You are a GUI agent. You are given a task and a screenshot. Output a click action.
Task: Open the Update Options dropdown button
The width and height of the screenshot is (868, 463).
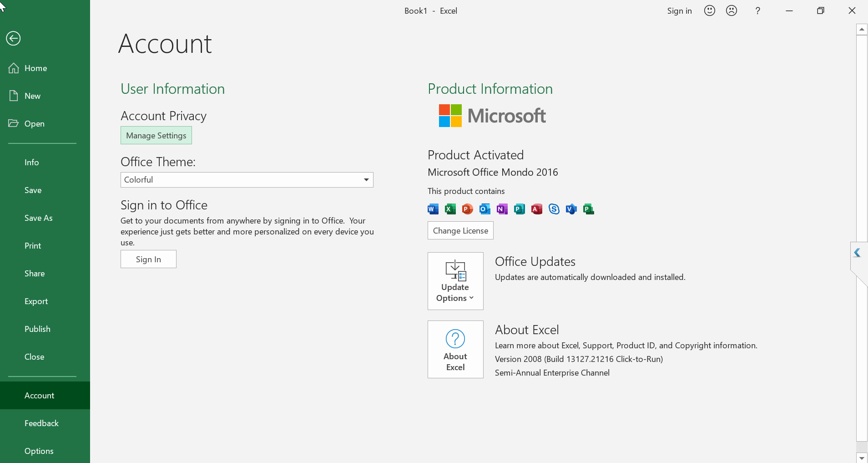[455, 281]
